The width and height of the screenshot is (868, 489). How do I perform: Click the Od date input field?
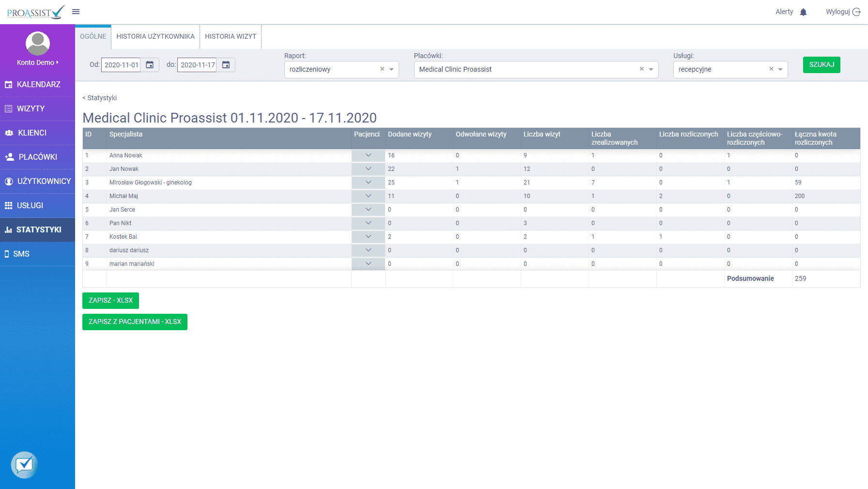click(121, 65)
